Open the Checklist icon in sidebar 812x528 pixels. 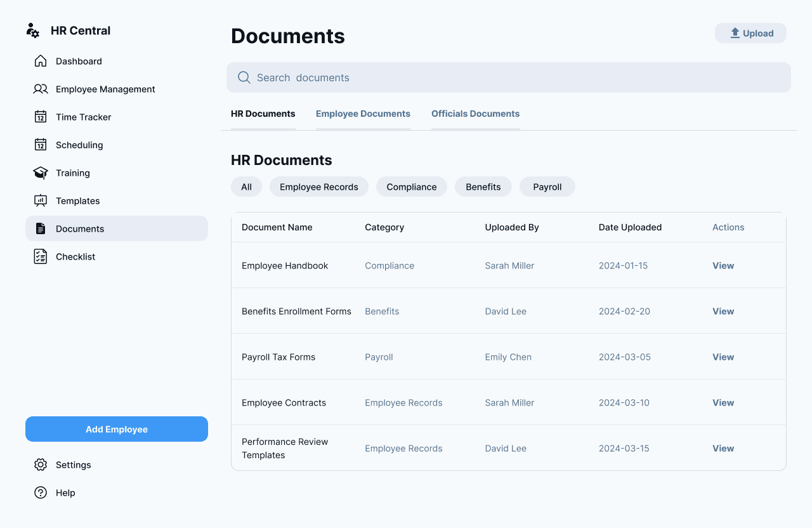pyautogui.click(x=41, y=256)
